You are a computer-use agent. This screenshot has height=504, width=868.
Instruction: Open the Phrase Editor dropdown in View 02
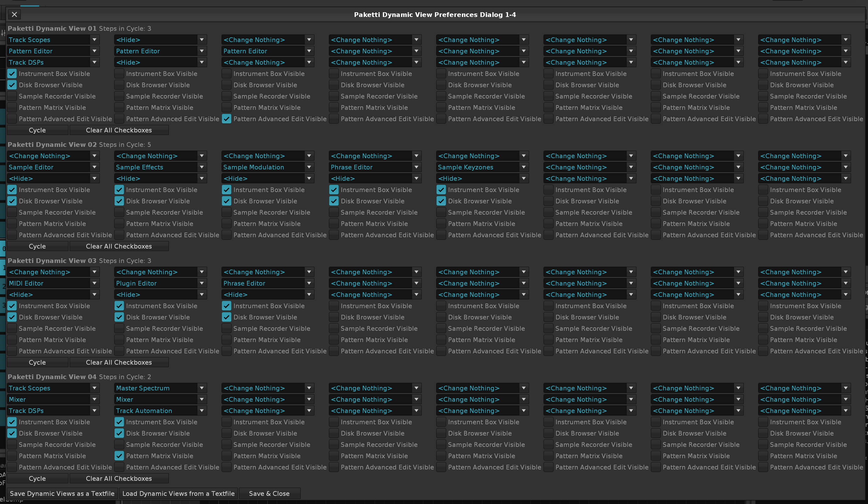pos(375,167)
